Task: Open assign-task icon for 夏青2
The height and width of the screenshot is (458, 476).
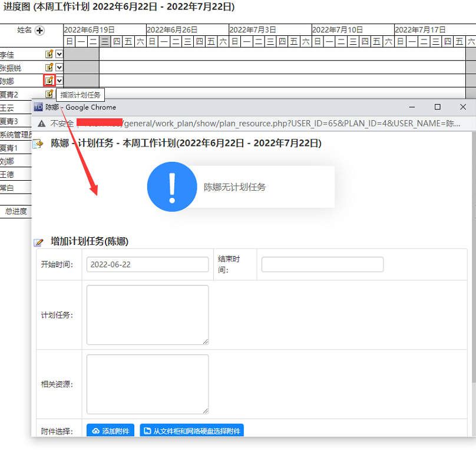Action: click(49, 94)
